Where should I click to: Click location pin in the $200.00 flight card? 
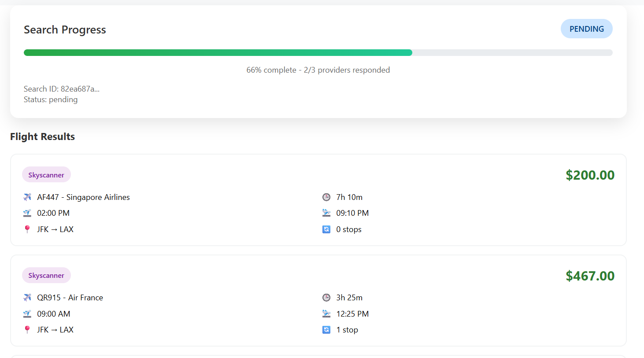(27, 229)
